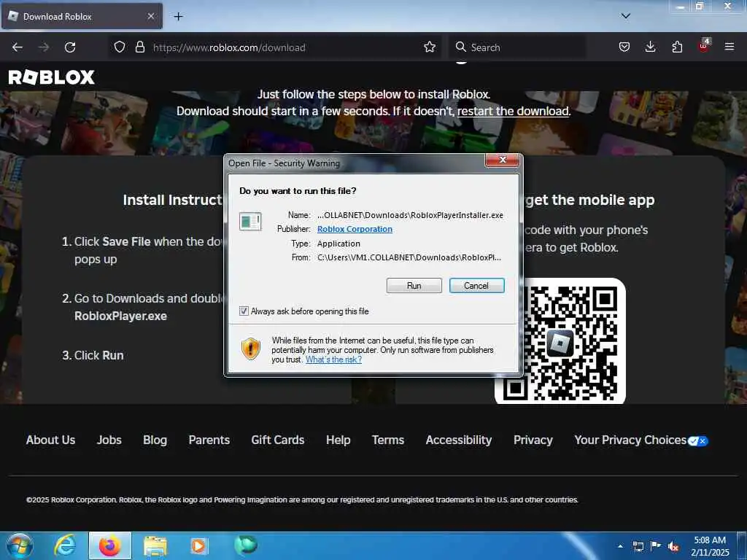Click the warning shield icon in dialog

(x=251, y=349)
